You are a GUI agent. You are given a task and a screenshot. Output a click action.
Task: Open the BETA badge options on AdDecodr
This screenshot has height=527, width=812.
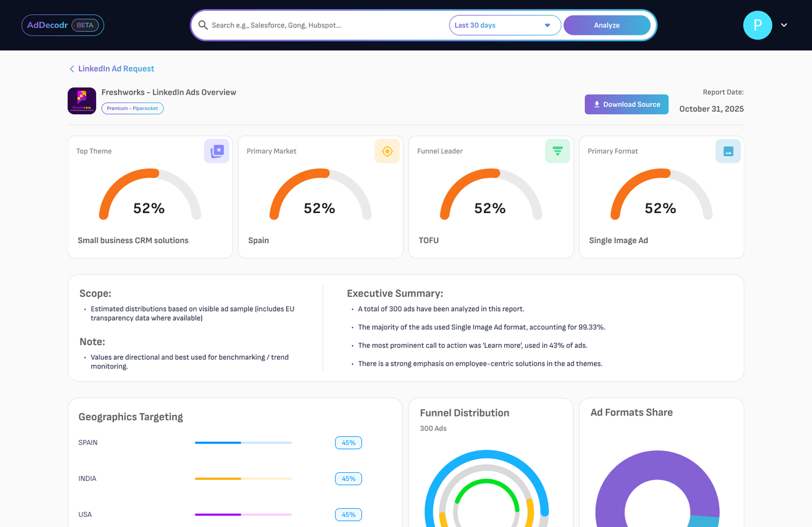pyautogui.click(x=85, y=25)
